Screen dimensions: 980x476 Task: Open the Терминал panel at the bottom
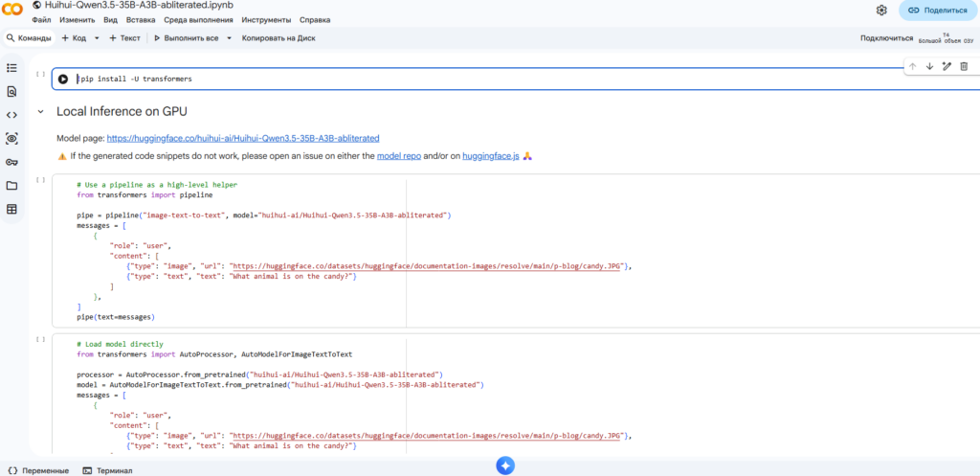(x=108, y=470)
